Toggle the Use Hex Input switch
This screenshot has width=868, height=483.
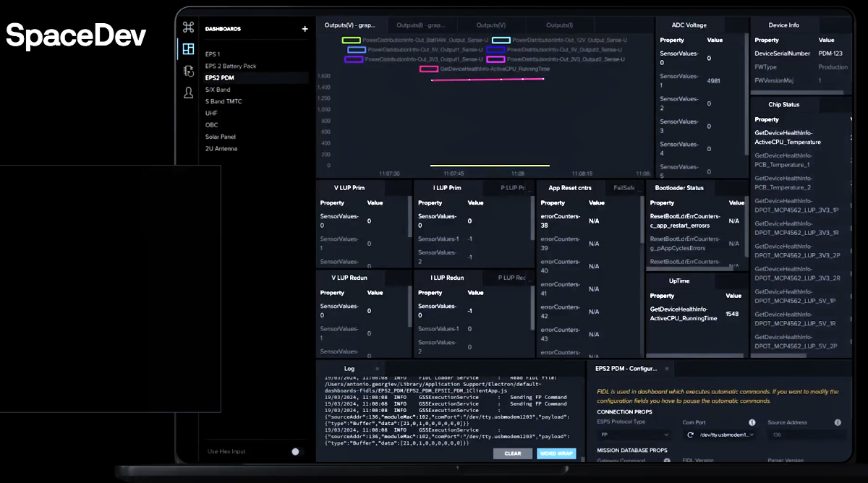tap(294, 451)
